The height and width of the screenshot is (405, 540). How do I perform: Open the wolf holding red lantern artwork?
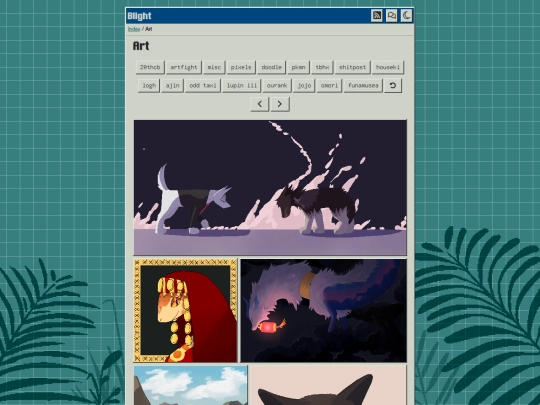323,311
